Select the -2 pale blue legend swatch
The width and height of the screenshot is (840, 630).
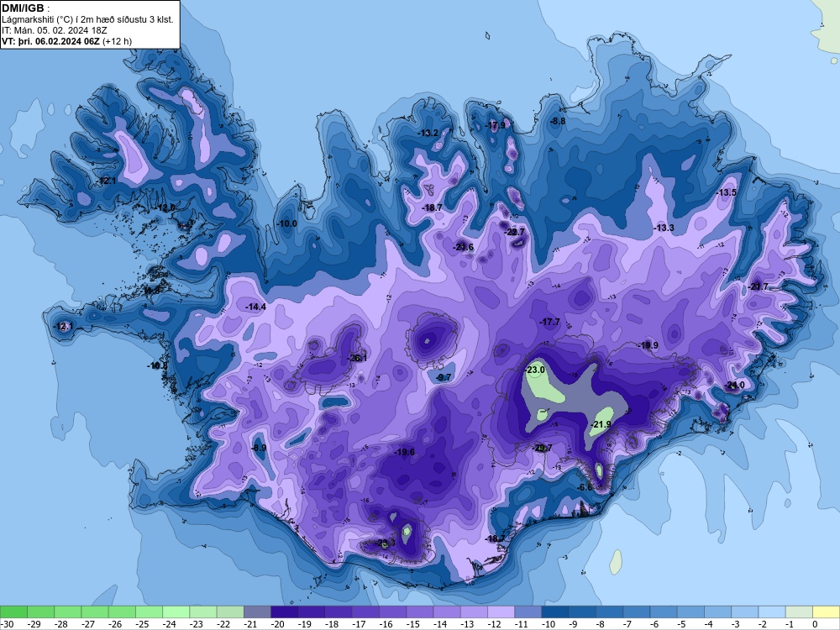coord(771,612)
